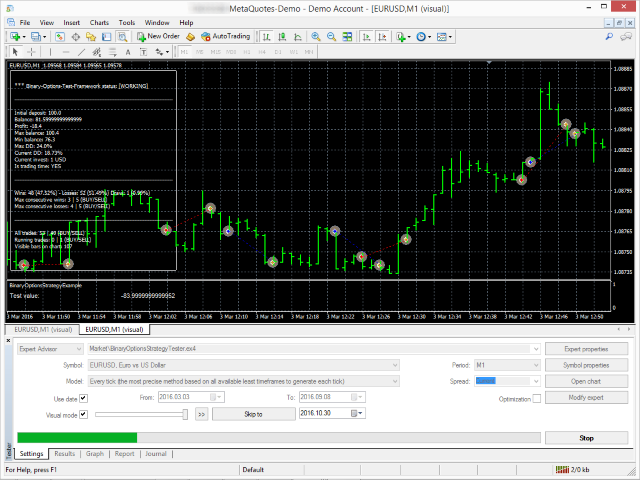The height and width of the screenshot is (480, 640).
Task: Select the Fibonacci Retracement tool
Action: (112, 52)
